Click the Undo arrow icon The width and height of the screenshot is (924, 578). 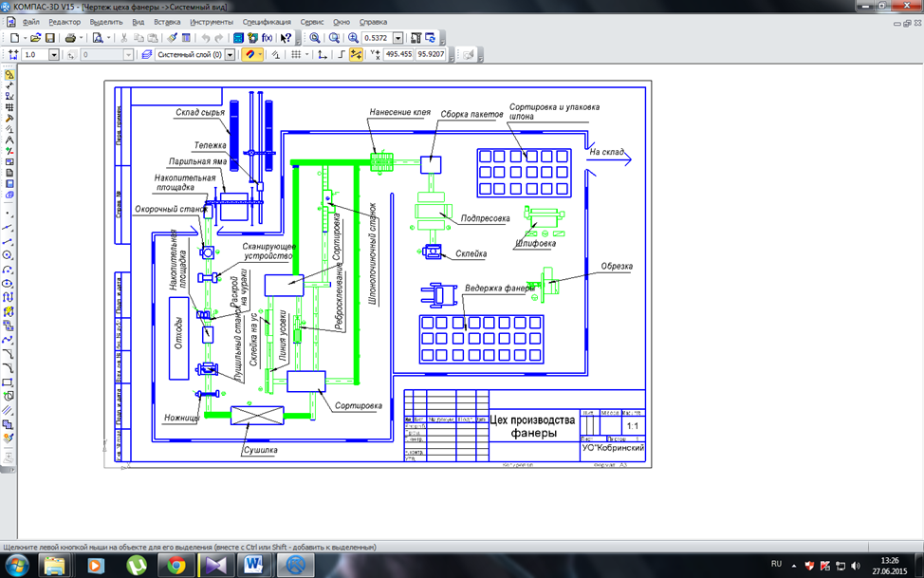coord(206,38)
